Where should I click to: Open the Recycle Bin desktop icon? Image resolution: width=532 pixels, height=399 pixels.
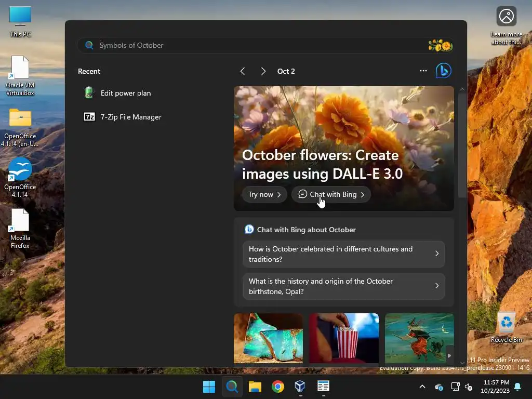point(506,327)
